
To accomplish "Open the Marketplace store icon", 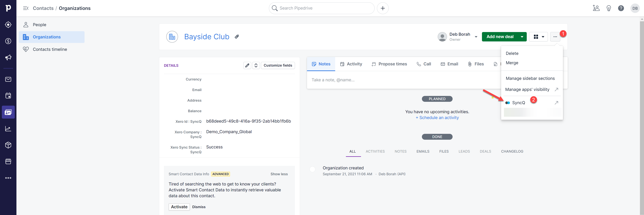I will click(x=8, y=162).
